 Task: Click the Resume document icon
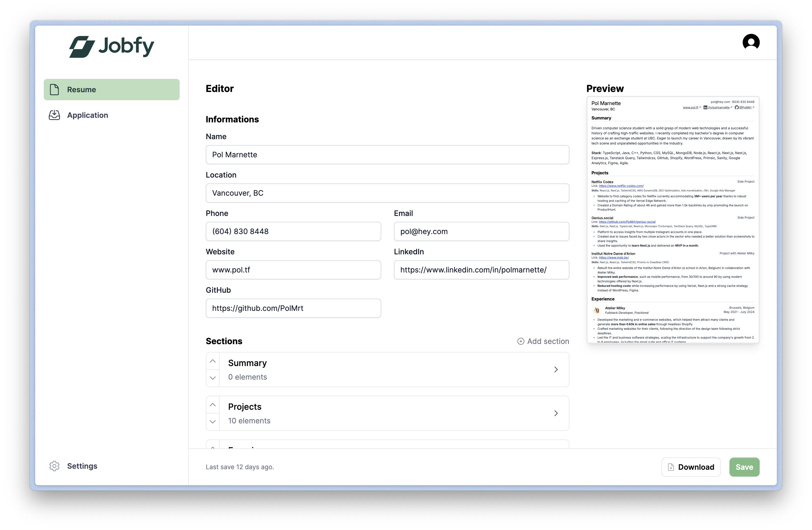coord(54,89)
